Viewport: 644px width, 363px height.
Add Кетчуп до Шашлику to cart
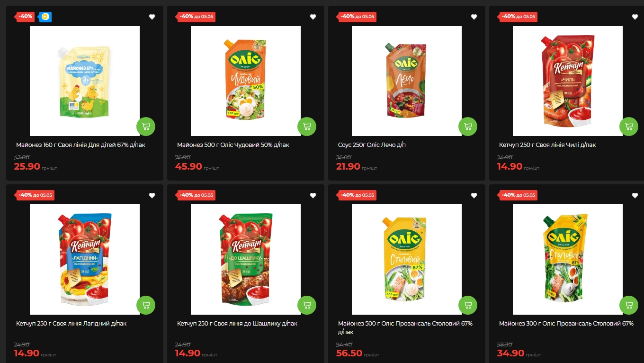coord(307,305)
